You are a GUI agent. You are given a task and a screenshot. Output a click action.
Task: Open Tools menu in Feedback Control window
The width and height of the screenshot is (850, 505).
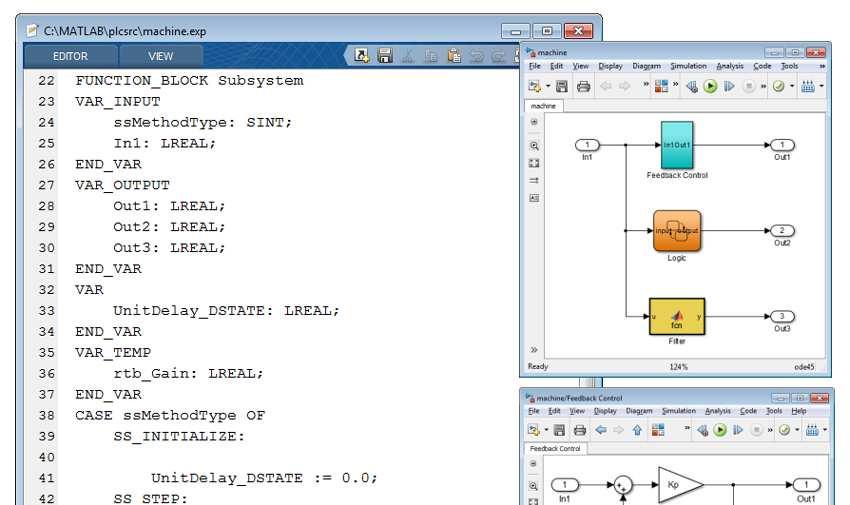[x=774, y=411]
